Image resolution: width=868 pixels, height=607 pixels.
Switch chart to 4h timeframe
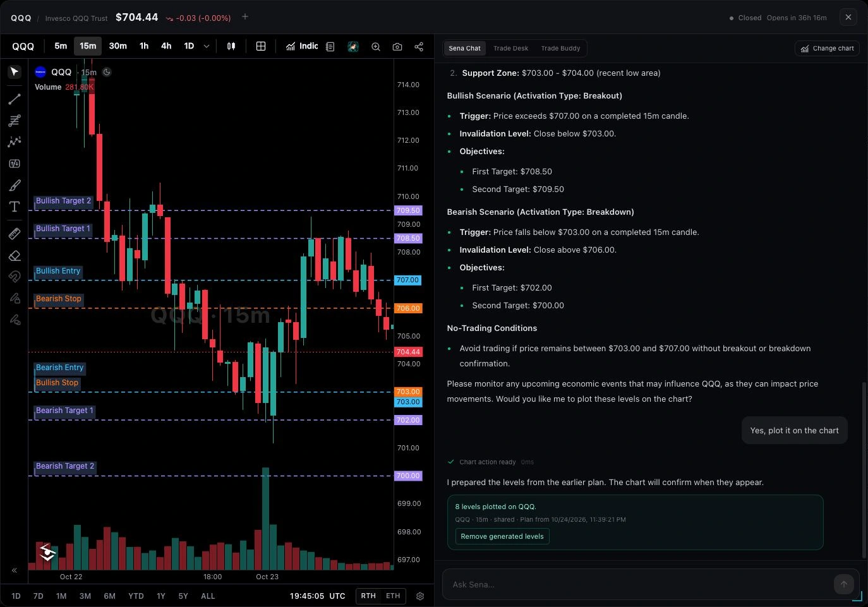click(166, 46)
